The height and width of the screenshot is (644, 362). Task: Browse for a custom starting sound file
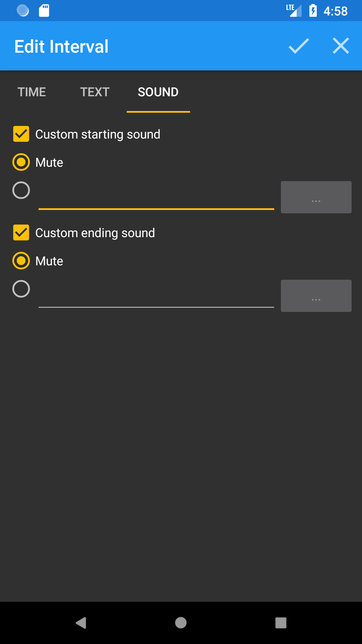coord(315,197)
